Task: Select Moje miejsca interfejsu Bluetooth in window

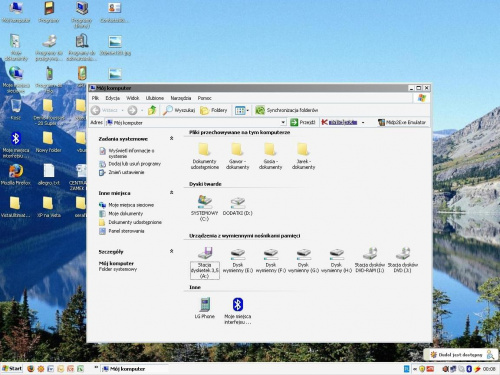Action: 238,311
